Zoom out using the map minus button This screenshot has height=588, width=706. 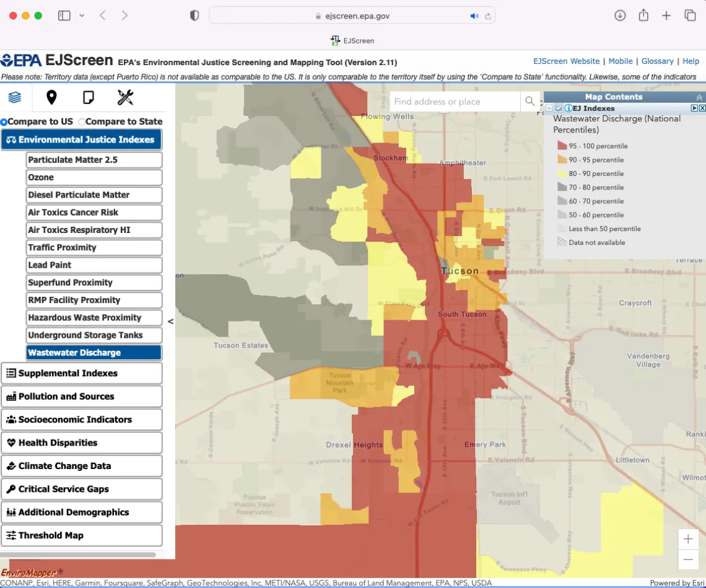click(688, 559)
